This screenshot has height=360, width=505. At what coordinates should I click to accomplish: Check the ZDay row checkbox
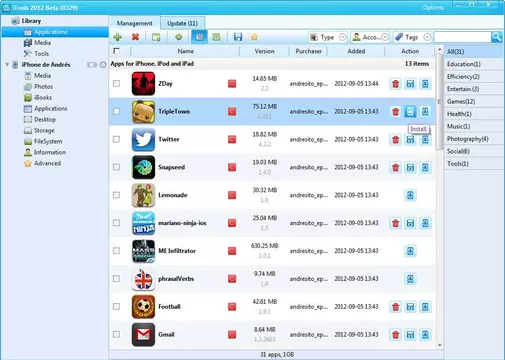pyautogui.click(x=116, y=83)
